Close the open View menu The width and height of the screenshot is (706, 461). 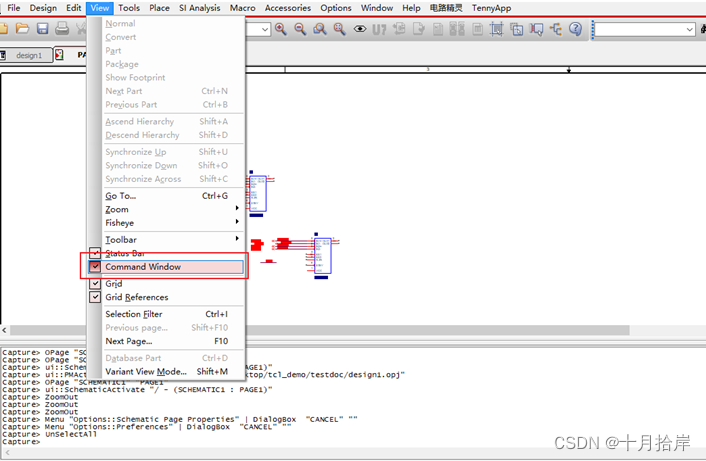pos(100,8)
